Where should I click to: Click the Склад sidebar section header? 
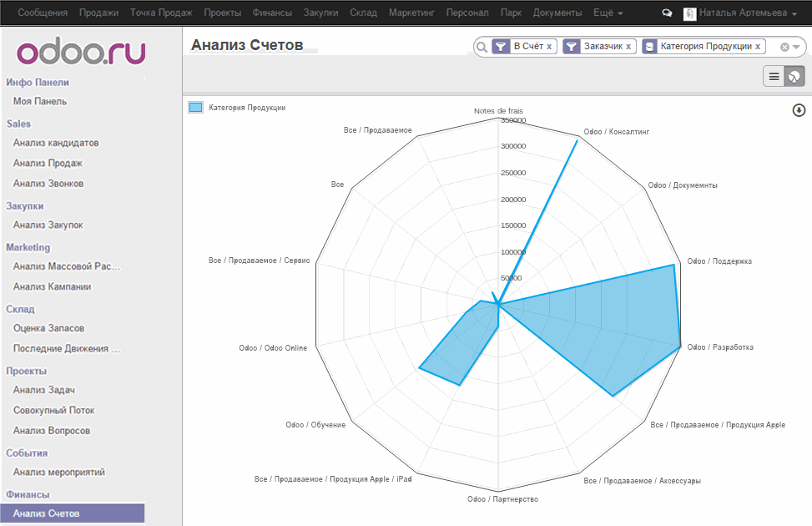[x=20, y=310]
